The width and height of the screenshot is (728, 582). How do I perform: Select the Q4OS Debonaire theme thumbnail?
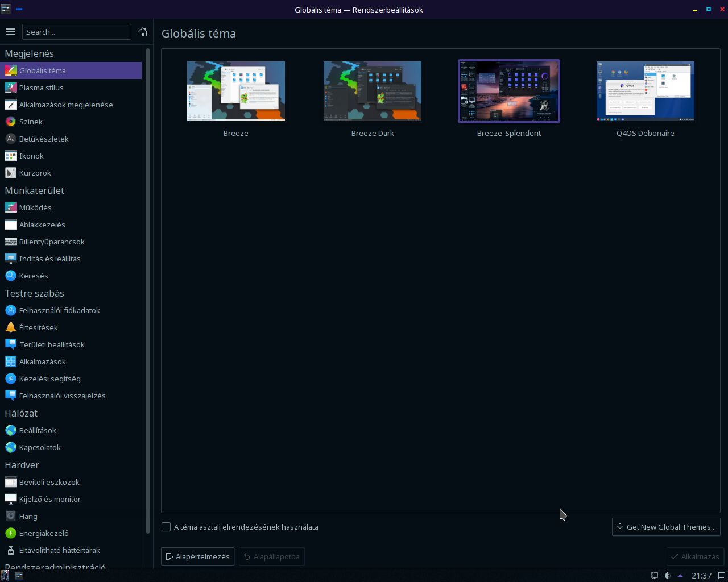pyautogui.click(x=646, y=91)
